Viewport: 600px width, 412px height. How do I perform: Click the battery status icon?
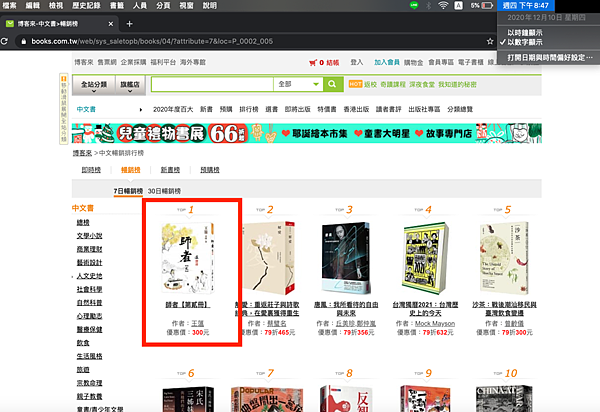pos(487,5)
